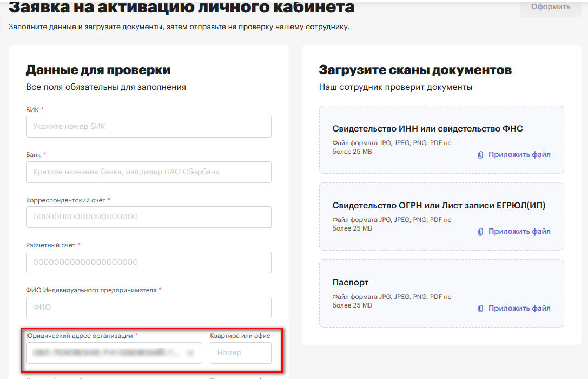Click the Данные для проверки heading

pyautogui.click(x=98, y=70)
